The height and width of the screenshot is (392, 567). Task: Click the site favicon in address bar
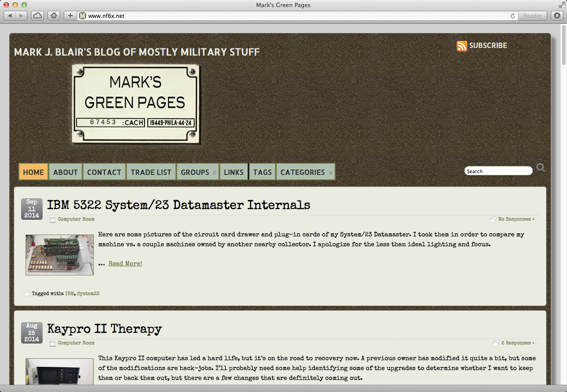pyautogui.click(x=83, y=16)
